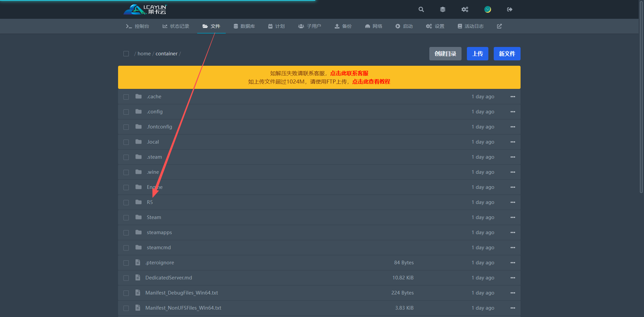The image size is (644, 317).
Task: Open the options menu for .config folder
Action: click(x=513, y=112)
